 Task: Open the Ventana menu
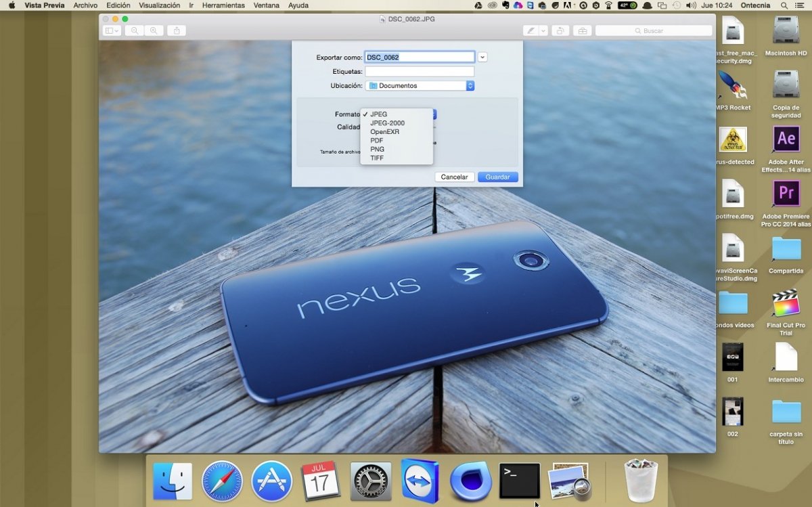point(267,5)
